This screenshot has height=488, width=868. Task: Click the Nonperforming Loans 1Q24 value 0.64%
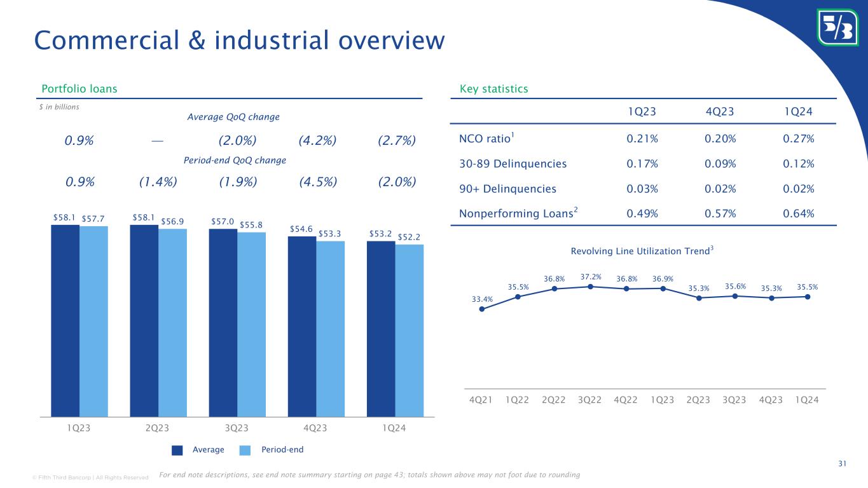(x=799, y=213)
